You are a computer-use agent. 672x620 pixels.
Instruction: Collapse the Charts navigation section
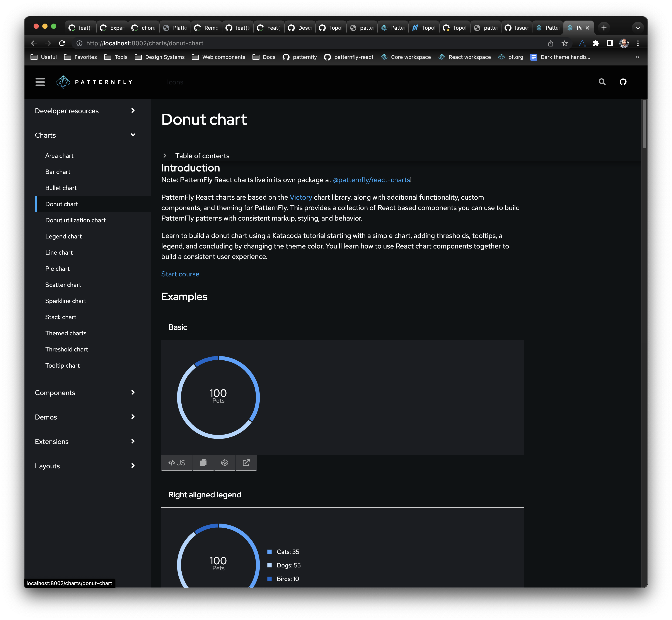[x=133, y=135]
